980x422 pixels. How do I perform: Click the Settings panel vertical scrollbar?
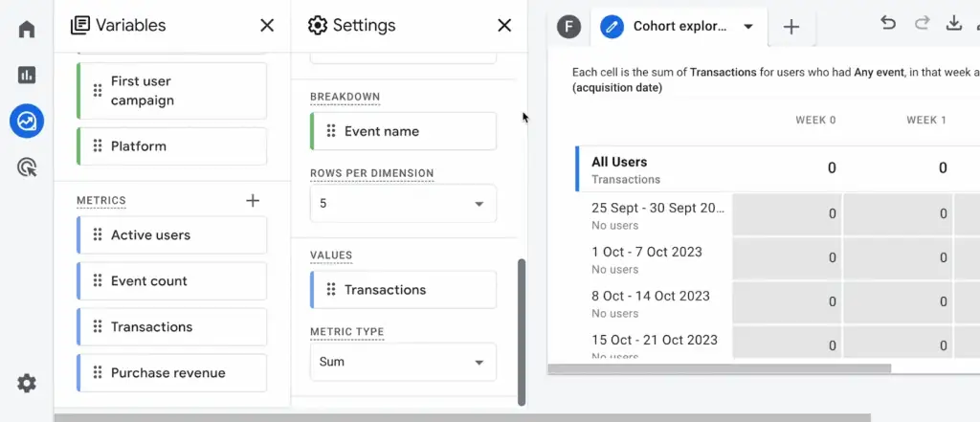(522, 330)
